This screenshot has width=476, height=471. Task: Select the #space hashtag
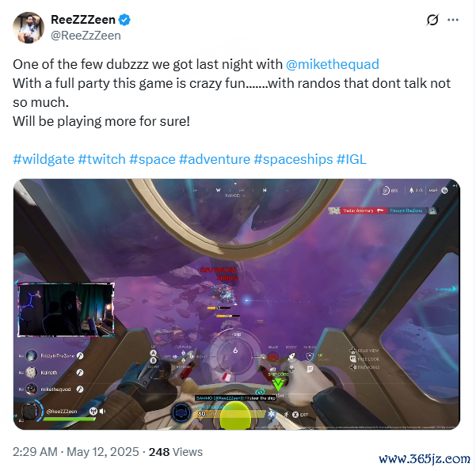point(152,159)
